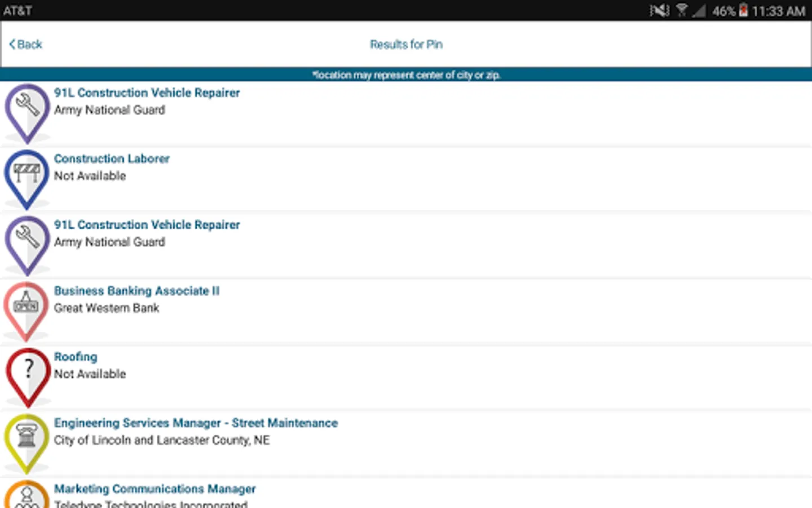Image resolution: width=812 pixels, height=508 pixels.
Task: Click the barrier pin icon for Construction Laborer
Action: point(27,179)
